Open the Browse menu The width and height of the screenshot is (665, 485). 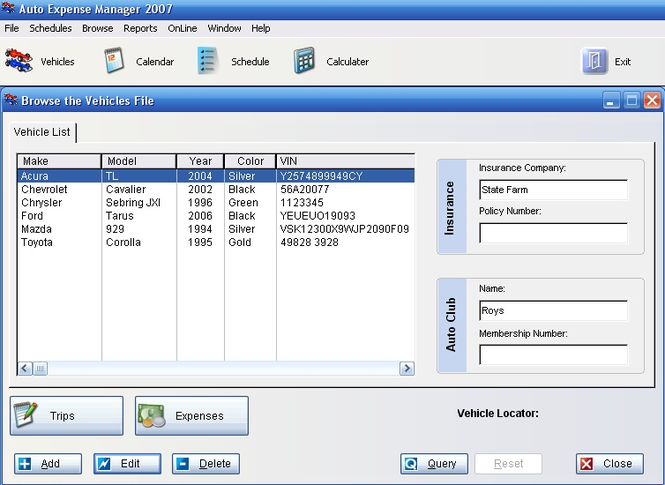click(98, 28)
